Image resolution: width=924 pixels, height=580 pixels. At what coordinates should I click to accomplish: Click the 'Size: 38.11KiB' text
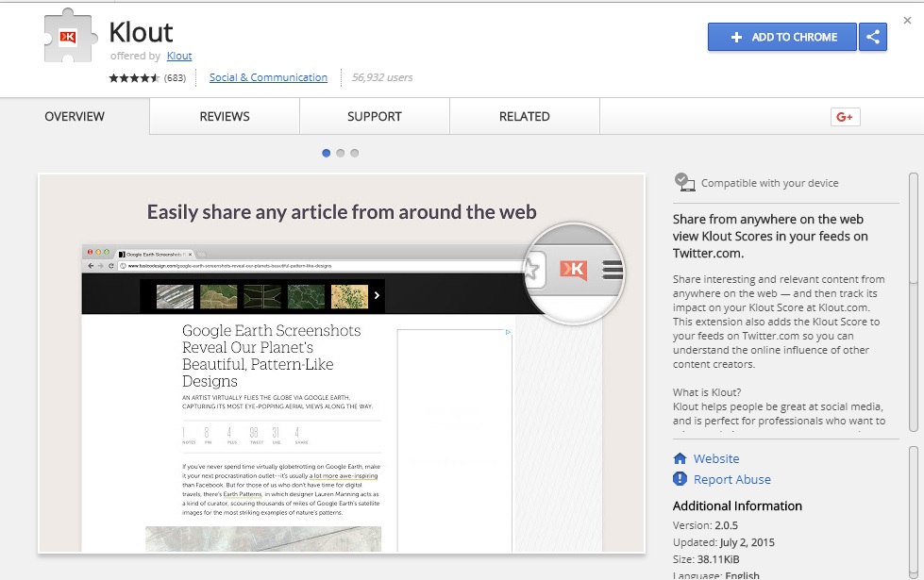706,559
